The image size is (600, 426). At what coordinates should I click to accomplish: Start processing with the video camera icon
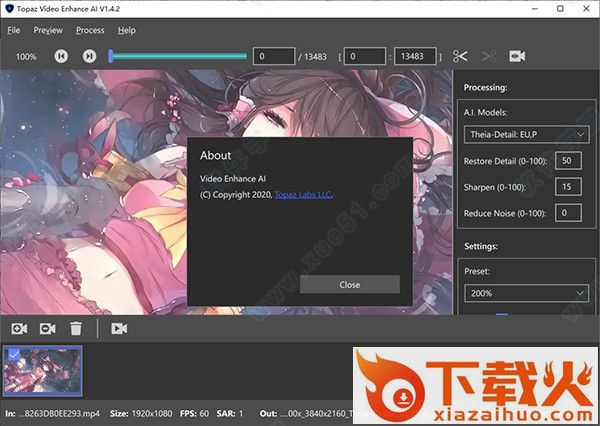point(119,328)
